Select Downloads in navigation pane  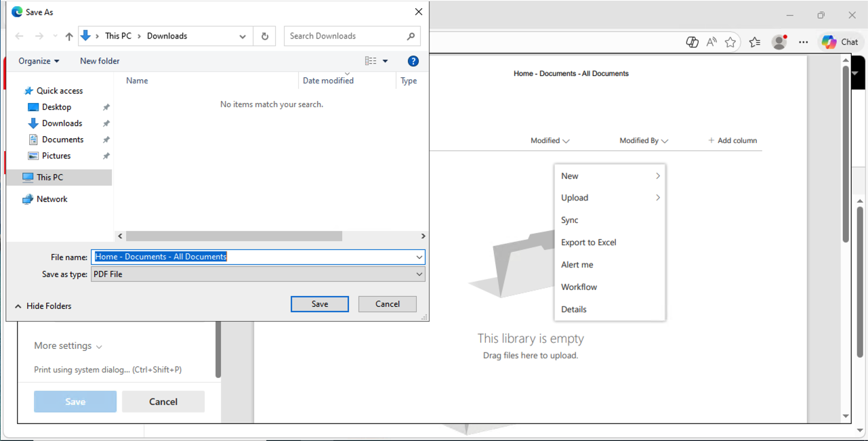point(62,123)
